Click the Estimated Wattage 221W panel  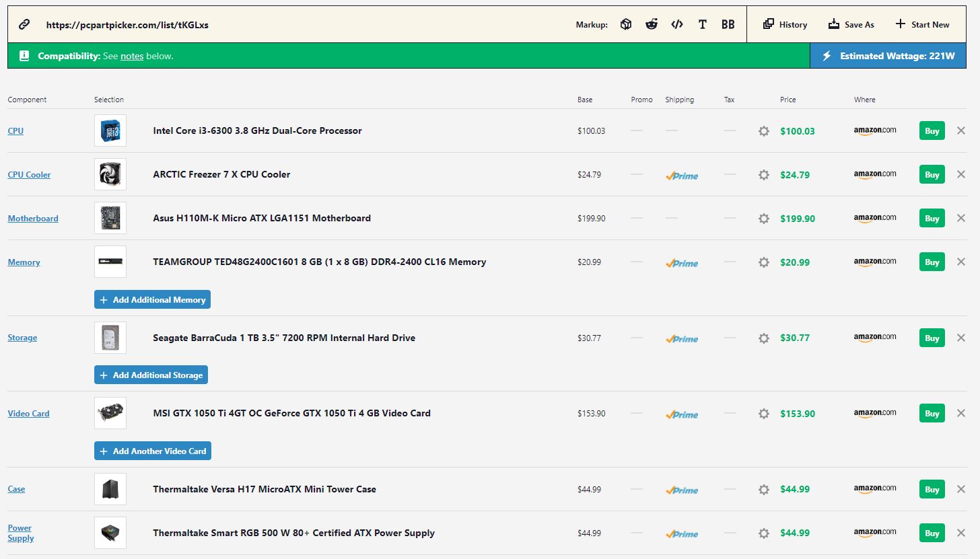tap(888, 56)
